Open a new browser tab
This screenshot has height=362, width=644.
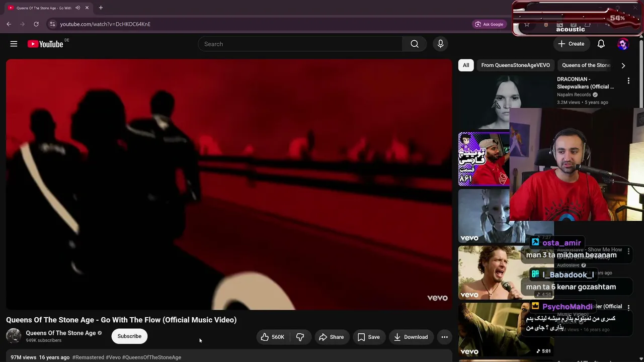tap(101, 8)
